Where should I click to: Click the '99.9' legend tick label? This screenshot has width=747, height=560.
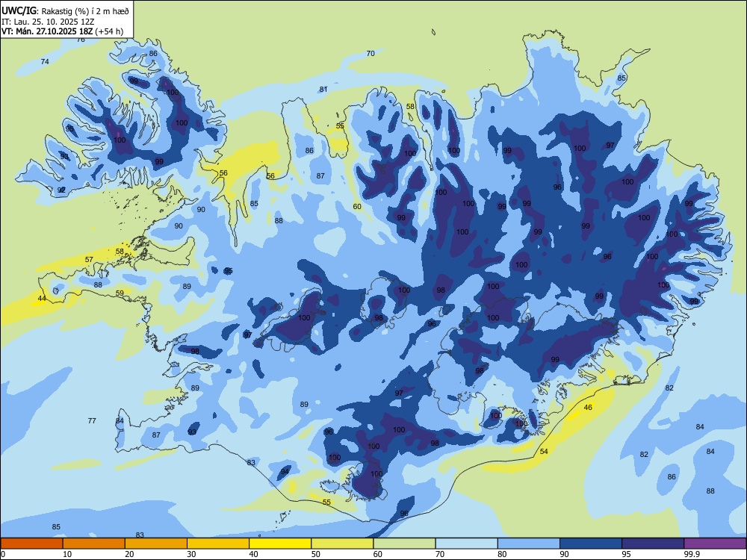[691, 554]
